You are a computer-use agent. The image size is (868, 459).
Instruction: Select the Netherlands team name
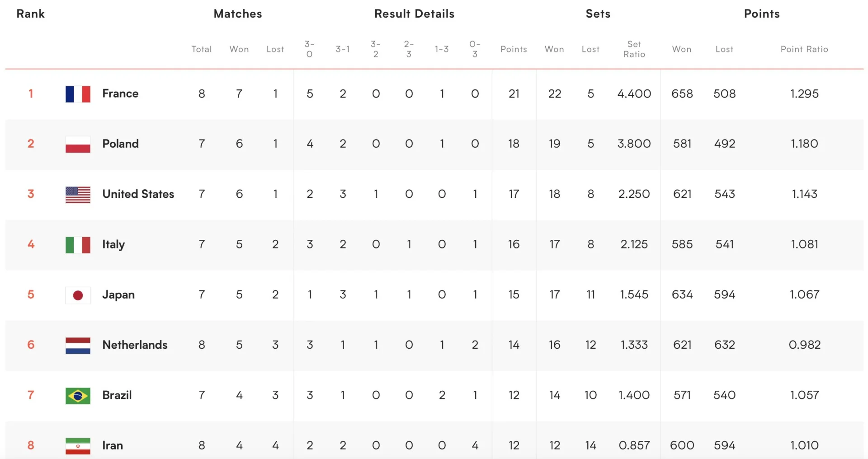(135, 345)
